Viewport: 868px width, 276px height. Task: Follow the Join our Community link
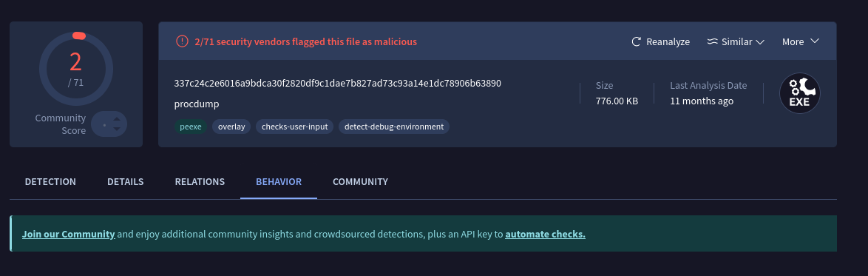point(69,234)
